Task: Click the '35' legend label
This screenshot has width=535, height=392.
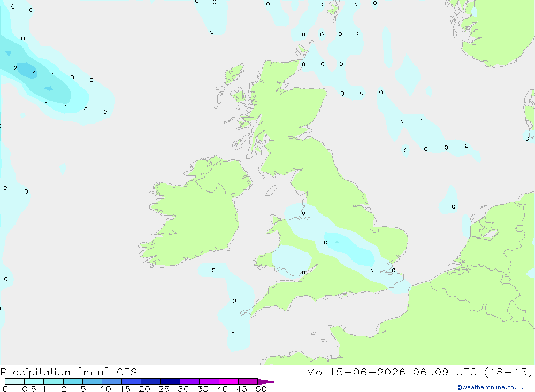Action: point(203,389)
